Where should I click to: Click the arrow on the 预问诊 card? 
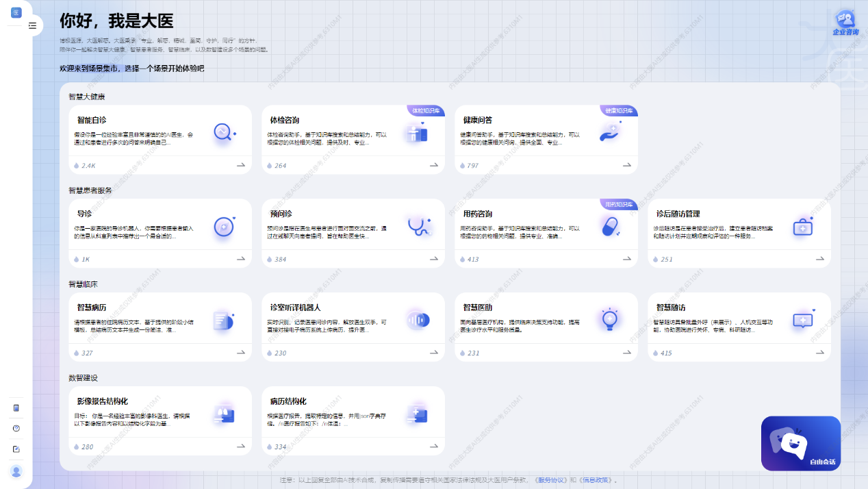point(434,259)
